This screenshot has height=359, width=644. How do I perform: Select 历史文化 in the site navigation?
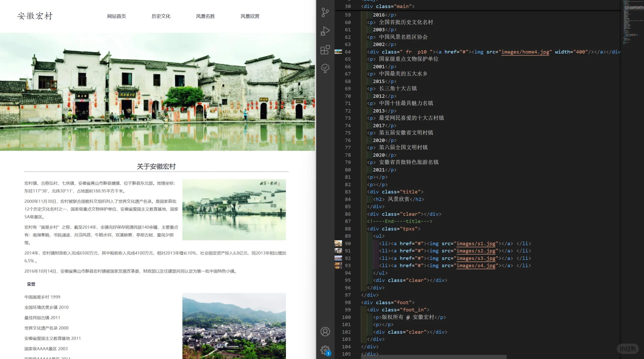tap(161, 16)
